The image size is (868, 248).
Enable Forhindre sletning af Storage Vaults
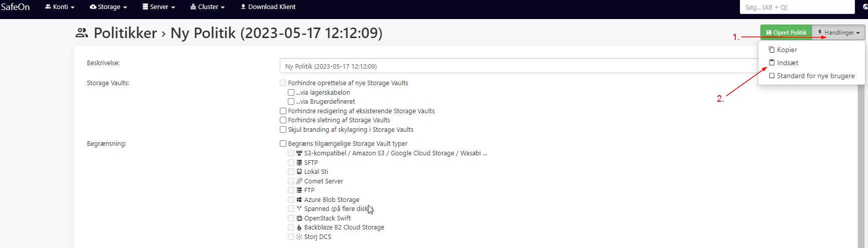[283, 120]
